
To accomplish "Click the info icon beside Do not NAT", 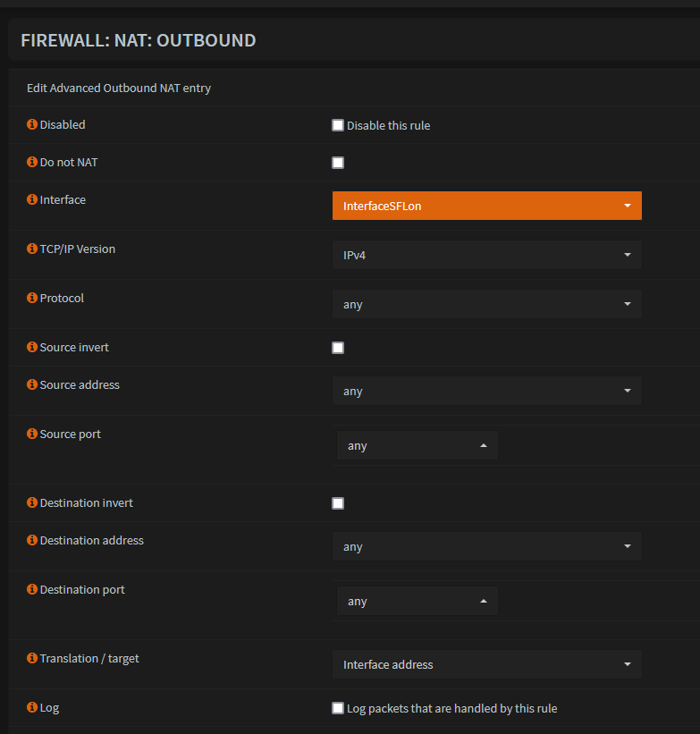I will tap(32, 162).
